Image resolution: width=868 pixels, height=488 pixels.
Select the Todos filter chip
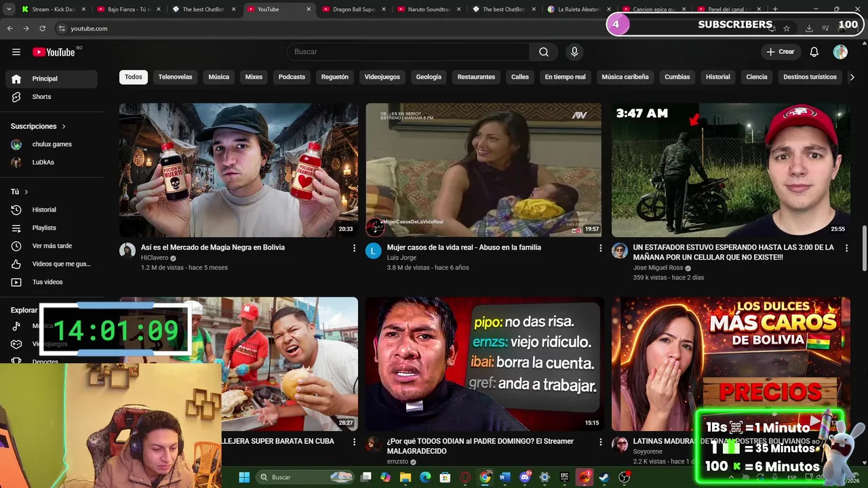click(x=134, y=77)
